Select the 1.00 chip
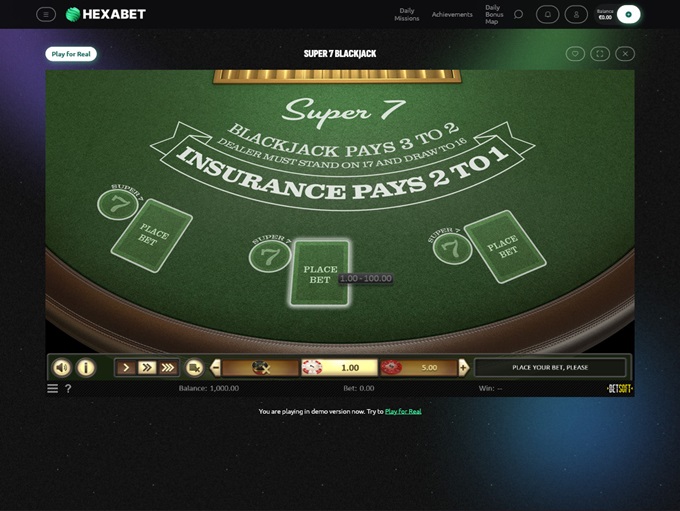The height and width of the screenshot is (511, 680). coord(340,367)
